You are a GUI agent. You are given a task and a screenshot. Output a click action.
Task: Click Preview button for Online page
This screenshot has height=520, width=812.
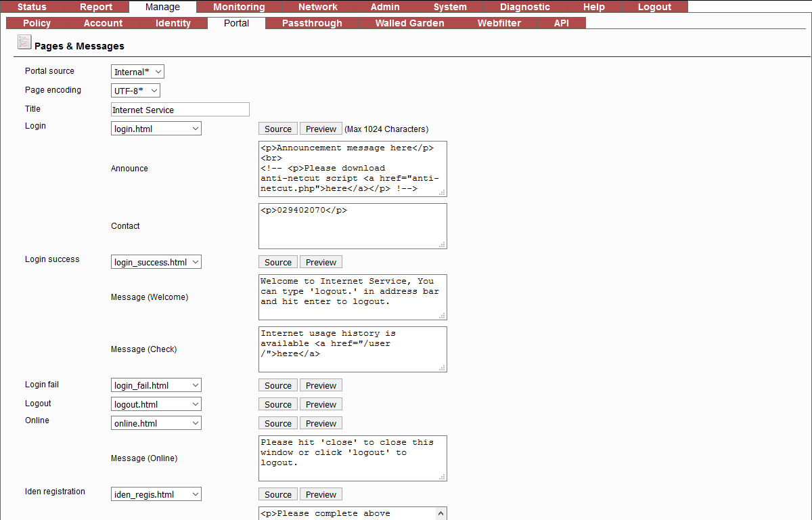point(321,423)
